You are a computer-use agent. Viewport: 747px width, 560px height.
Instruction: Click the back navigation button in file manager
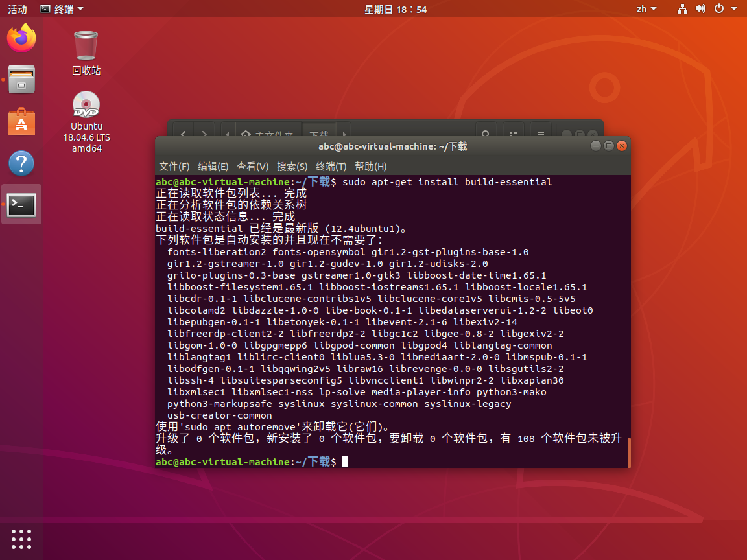(x=182, y=133)
